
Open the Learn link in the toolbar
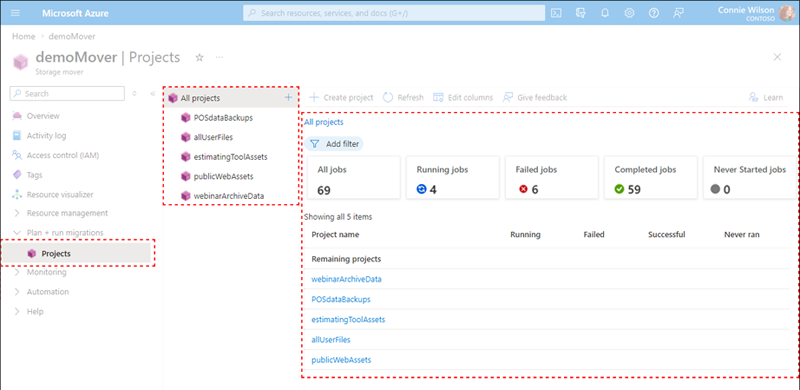click(x=765, y=98)
